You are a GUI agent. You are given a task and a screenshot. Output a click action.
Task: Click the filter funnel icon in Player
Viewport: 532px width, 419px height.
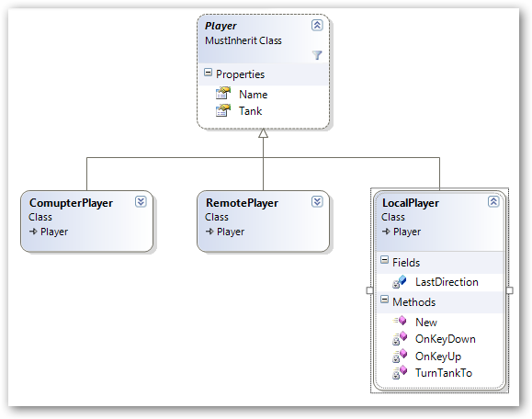pyautogui.click(x=317, y=55)
